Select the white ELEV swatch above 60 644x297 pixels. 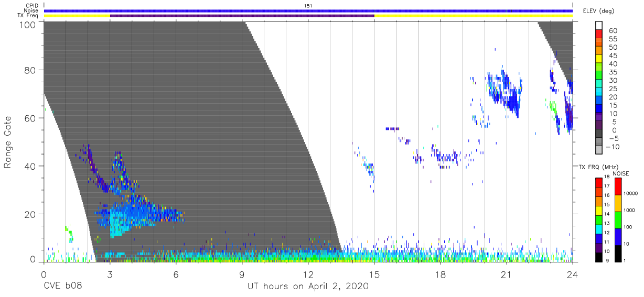click(x=598, y=26)
